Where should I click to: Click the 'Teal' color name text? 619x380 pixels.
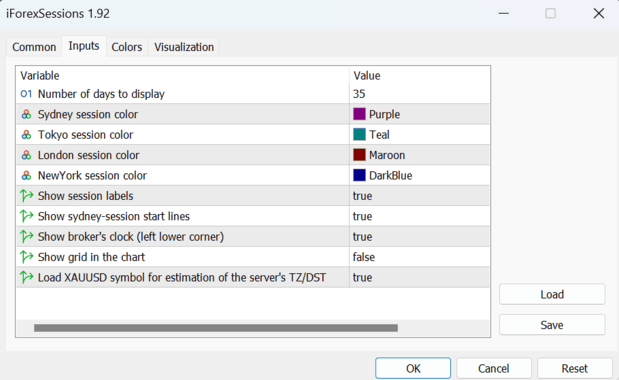tap(379, 135)
